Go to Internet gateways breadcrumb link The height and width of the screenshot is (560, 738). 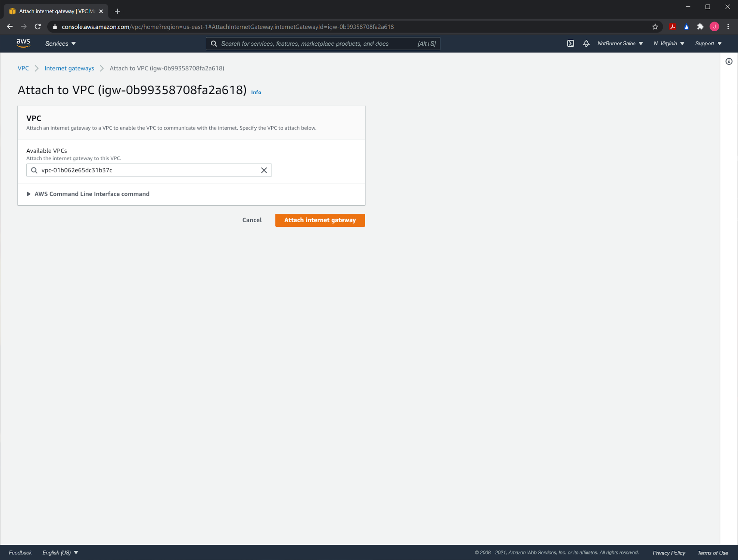[69, 68]
